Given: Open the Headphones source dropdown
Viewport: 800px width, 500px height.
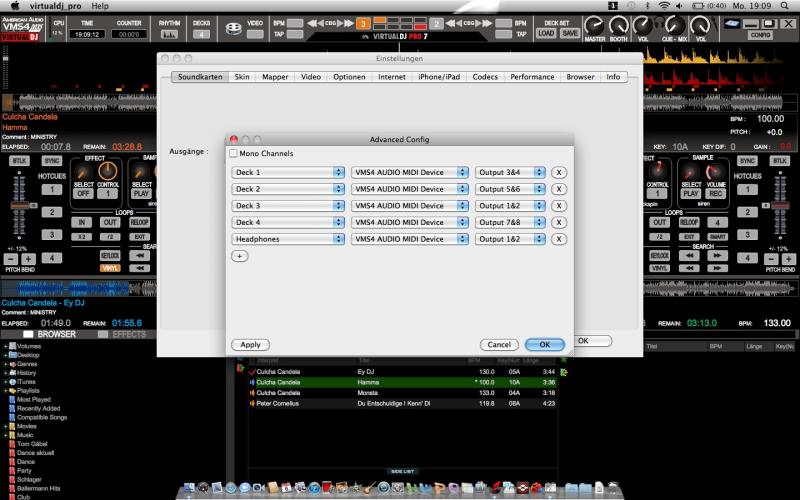Looking at the screenshot, I should coord(288,239).
